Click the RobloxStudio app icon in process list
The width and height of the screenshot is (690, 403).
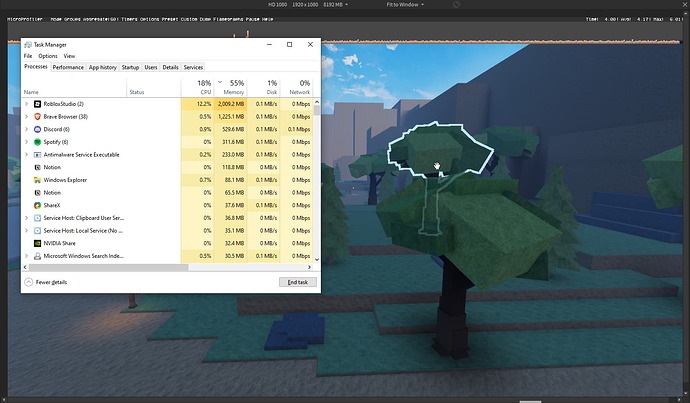pyautogui.click(x=37, y=104)
